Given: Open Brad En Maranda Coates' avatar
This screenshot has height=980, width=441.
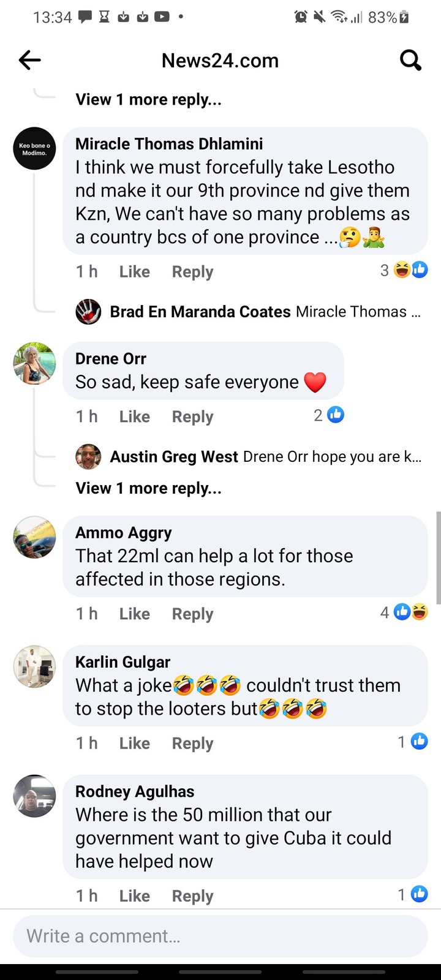Looking at the screenshot, I should coord(88,312).
